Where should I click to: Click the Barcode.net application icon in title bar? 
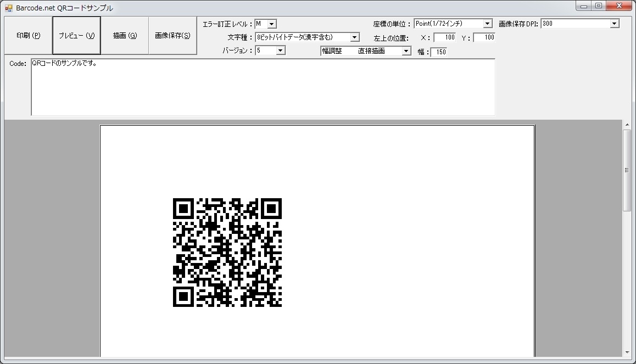(9, 8)
